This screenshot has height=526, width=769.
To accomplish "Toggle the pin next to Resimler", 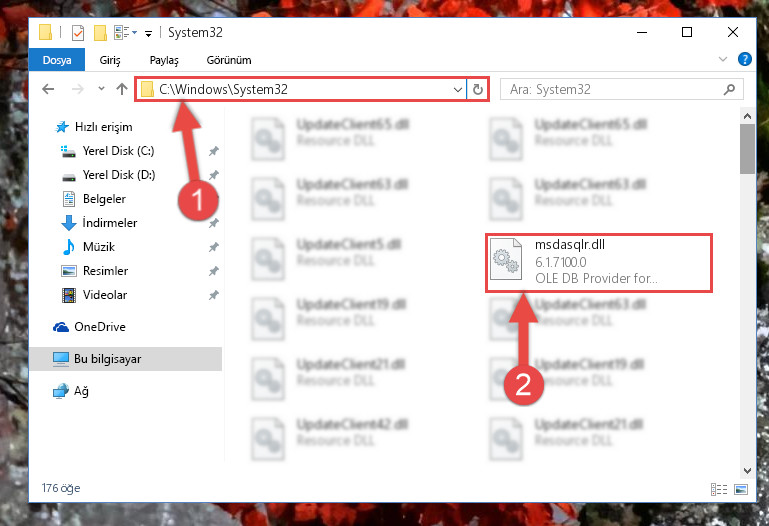I will [213, 271].
